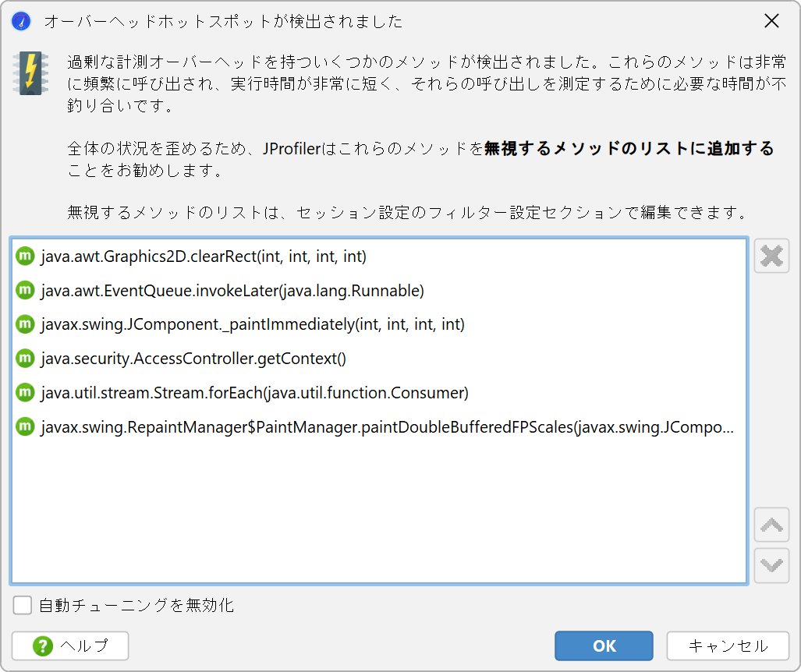Click the move up arrow button
The width and height of the screenshot is (801, 672).
771,525
